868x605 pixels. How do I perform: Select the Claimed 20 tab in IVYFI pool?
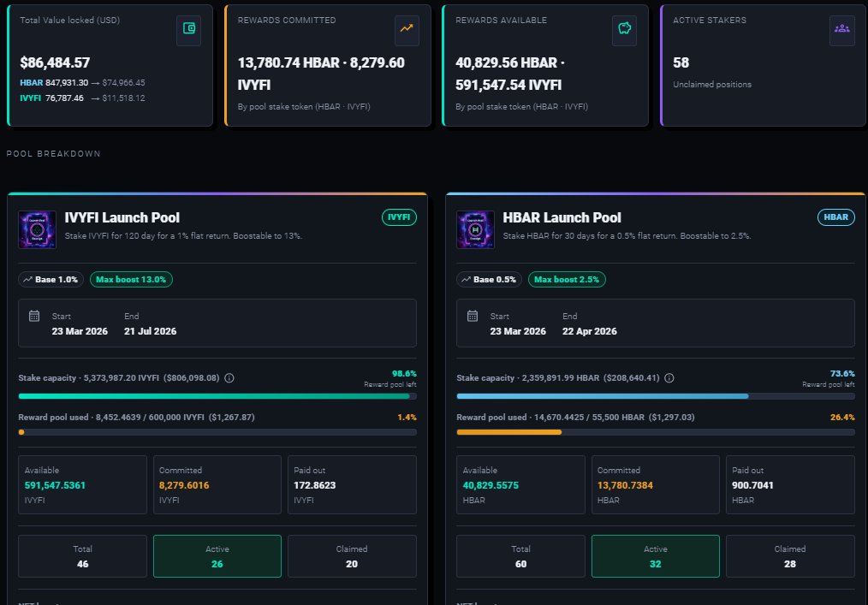[352, 556]
